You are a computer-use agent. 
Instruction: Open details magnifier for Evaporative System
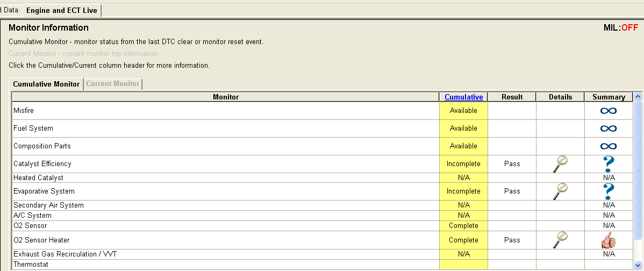click(x=560, y=191)
